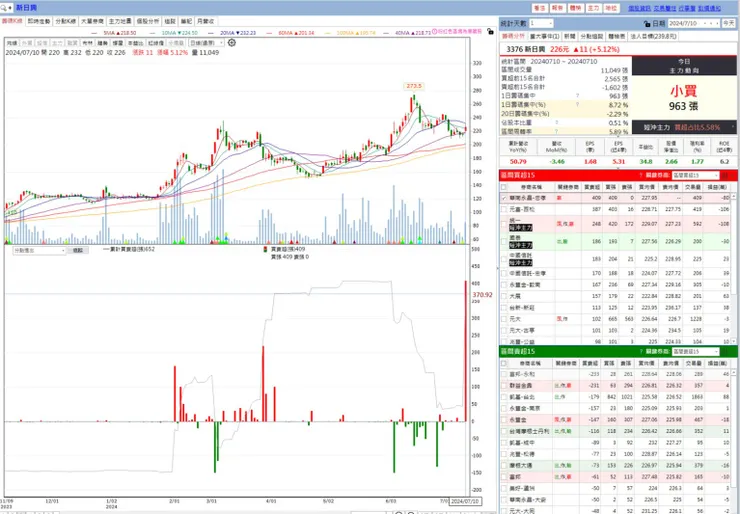Toggle the lock icon beside 日期
The width and height of the screenshot is (740, 514).
(x=647, y=24)
